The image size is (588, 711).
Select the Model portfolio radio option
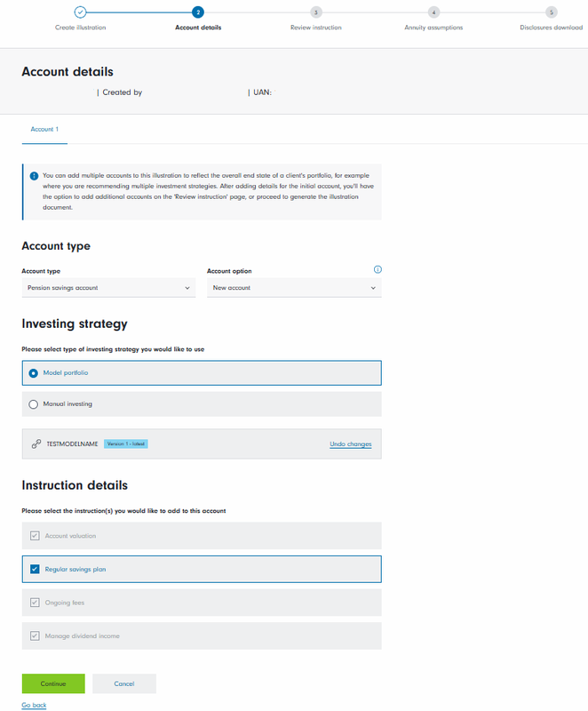[x=34, y=373]
